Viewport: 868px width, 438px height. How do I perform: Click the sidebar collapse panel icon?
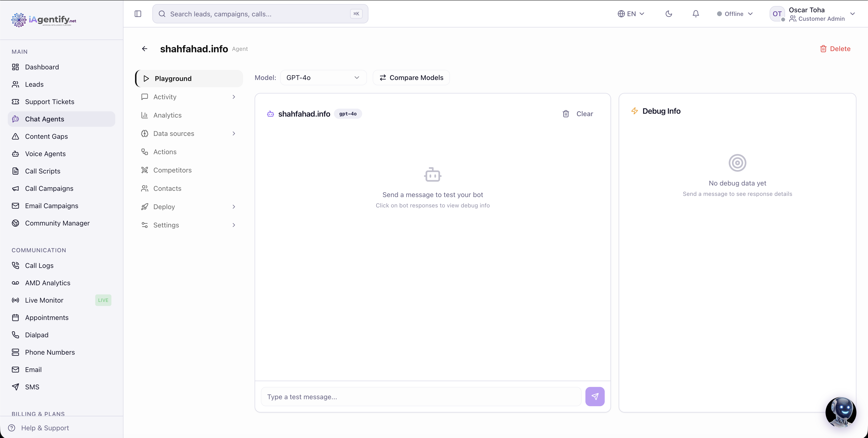coord(138,14)
